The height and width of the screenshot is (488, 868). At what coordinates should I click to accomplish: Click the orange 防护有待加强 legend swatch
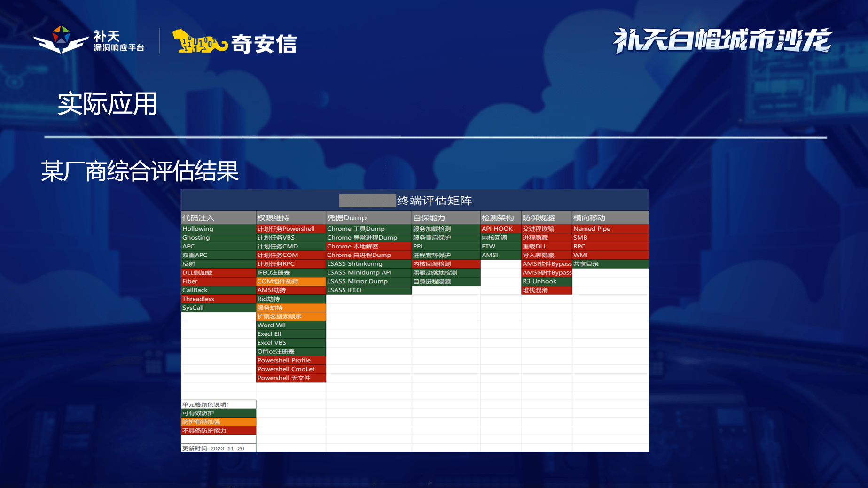219,422
